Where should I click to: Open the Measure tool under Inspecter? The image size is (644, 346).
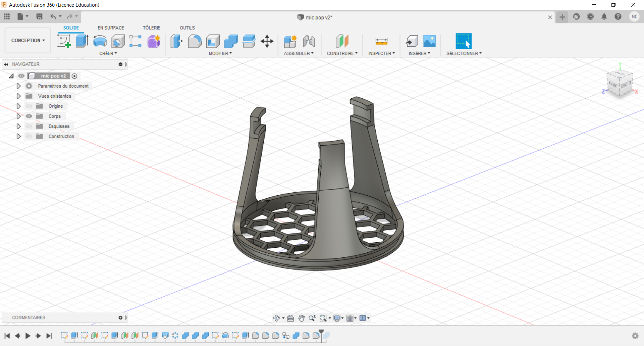(381, 41)
